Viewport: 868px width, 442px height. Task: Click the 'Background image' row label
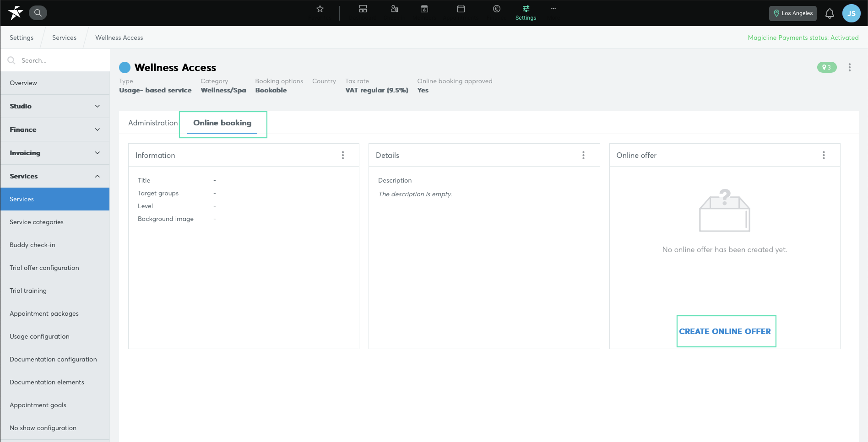coord(166,219)
